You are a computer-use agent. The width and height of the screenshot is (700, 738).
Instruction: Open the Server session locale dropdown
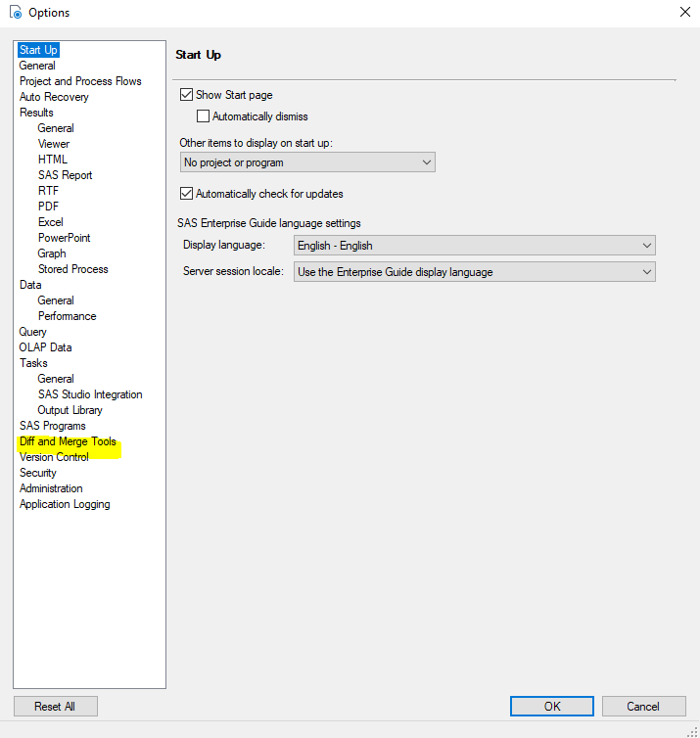[x=474, y=272]
